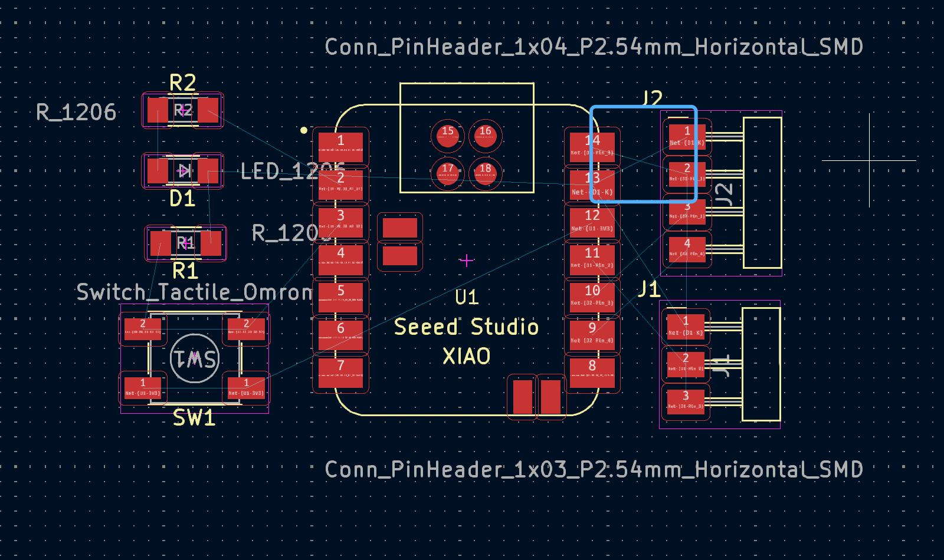The width and height of the screenshot is (944, 560).
Task: Select the XIAO silkscreen text
Action: (x=467, y=356)
